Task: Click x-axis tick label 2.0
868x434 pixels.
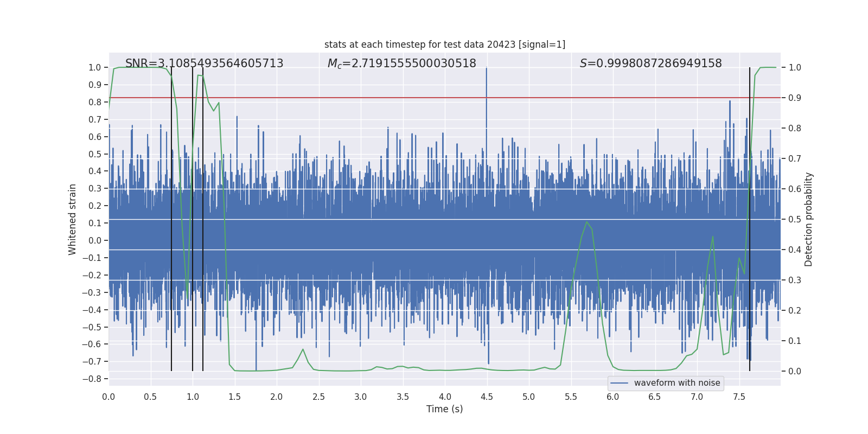Action: (277, 397)
